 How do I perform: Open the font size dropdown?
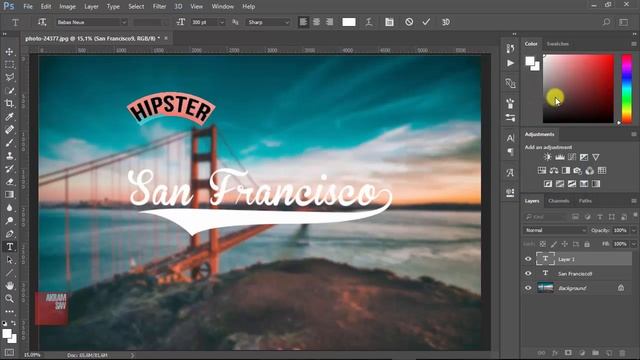coord(222,22)
